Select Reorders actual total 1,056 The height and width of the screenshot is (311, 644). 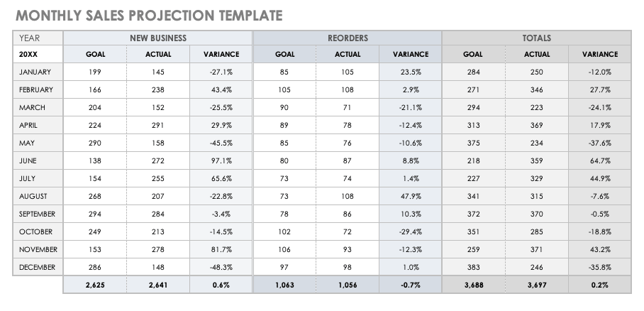click(347, 285)
